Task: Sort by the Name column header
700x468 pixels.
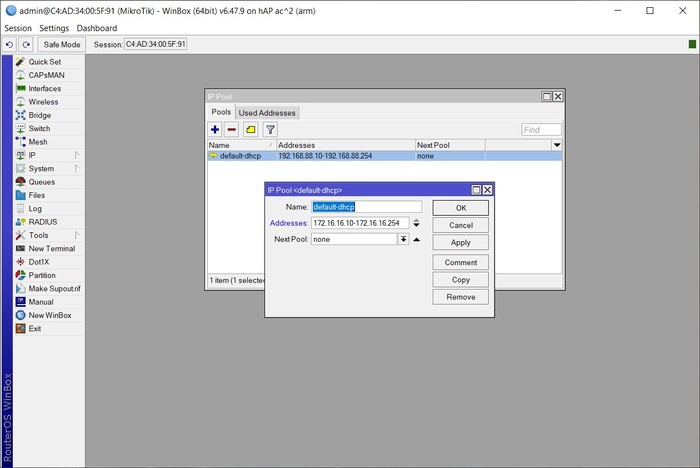Action: [242, 145]
